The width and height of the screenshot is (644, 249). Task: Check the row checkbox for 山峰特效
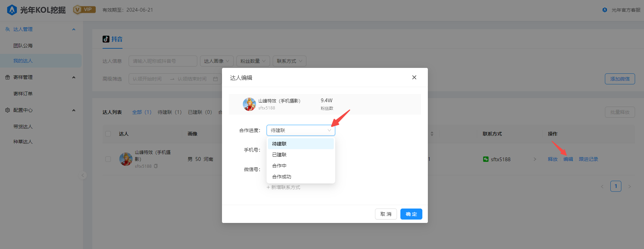[x=108, y=159]
